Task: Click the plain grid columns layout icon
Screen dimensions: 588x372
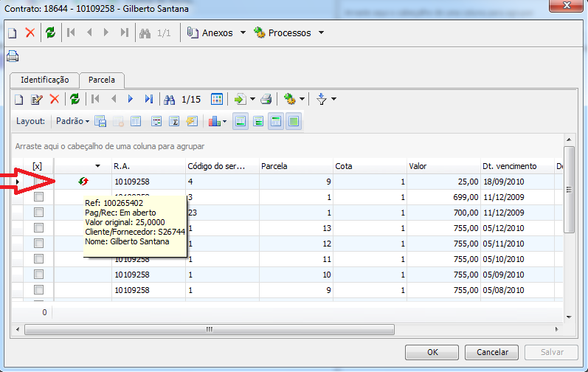Action: pos(136,121)
